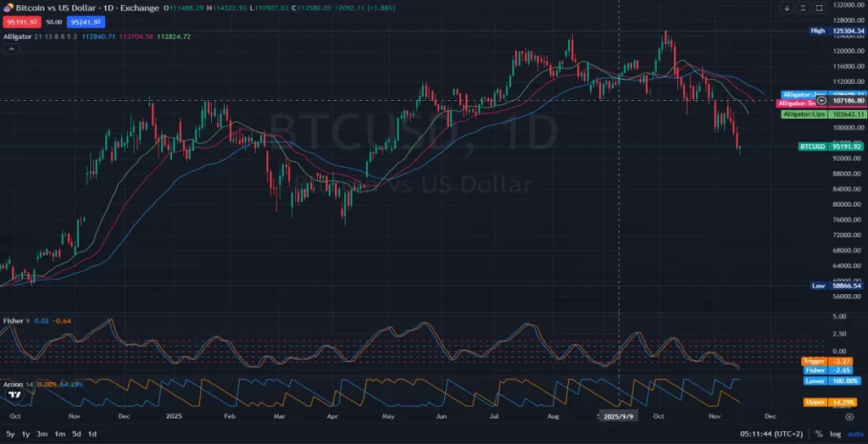This screenshot has height=444, width=868.
Task: Select the 5y time range
Action: [x=11, y=434]
